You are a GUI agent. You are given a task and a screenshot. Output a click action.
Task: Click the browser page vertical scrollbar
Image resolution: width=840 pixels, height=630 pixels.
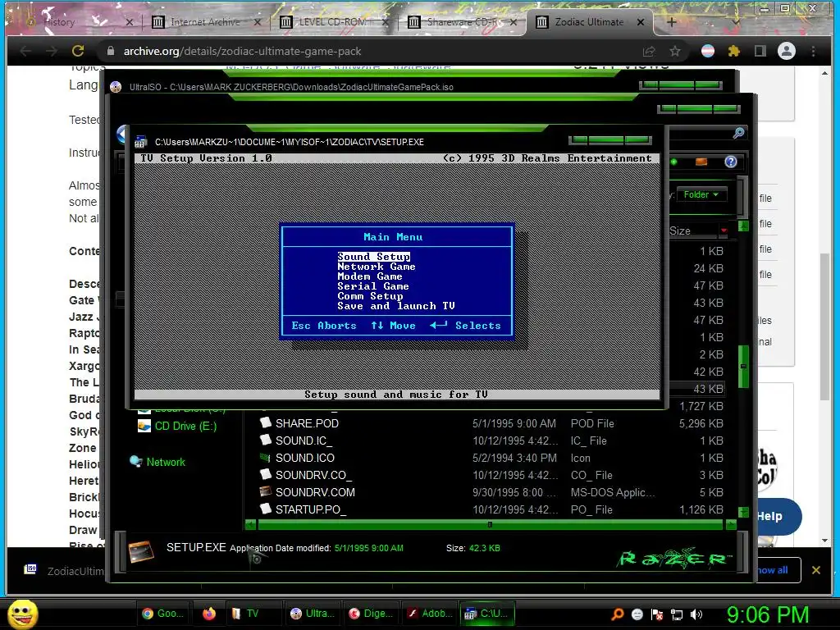click(x=824, y=326)
